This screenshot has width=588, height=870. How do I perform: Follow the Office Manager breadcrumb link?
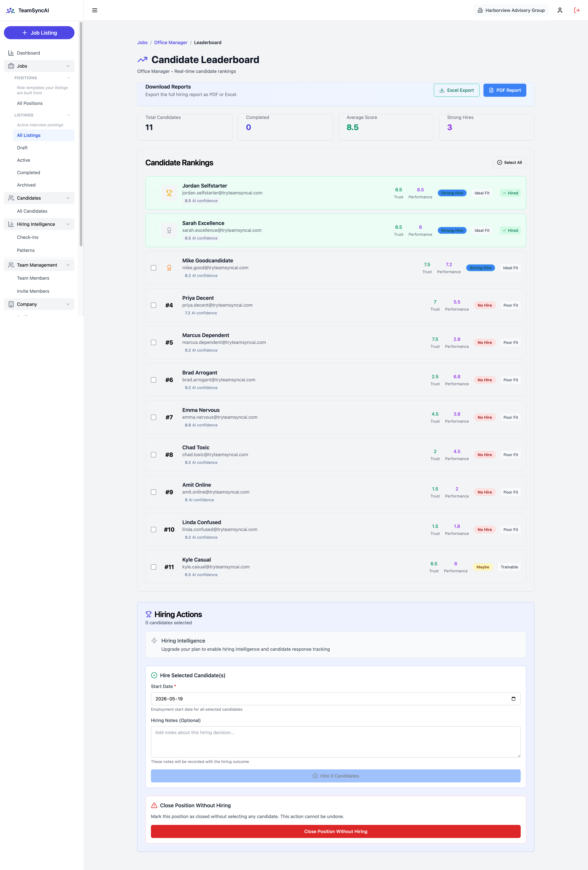(171, 43)
